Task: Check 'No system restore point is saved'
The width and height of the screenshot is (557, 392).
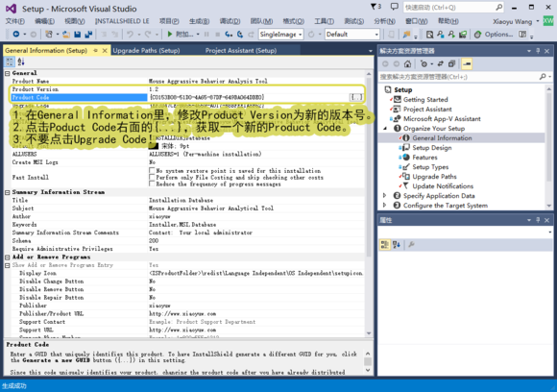Action: coord(152,171)
